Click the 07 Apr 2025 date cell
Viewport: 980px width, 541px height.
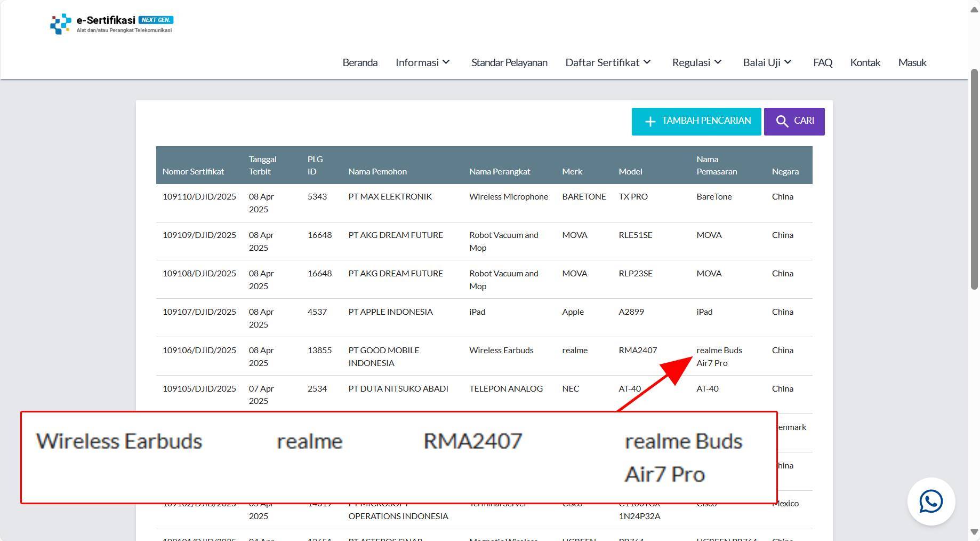click(261, 395)
